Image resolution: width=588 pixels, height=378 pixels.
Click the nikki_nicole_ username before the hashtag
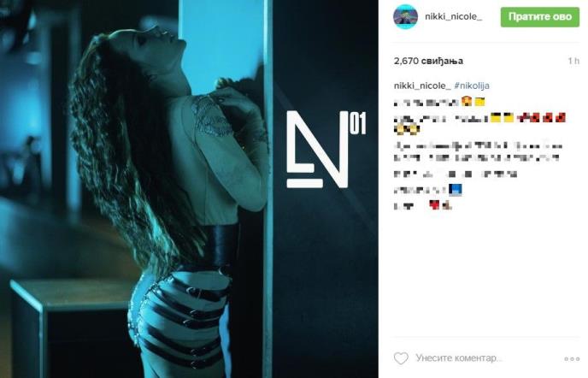[422, 86]
